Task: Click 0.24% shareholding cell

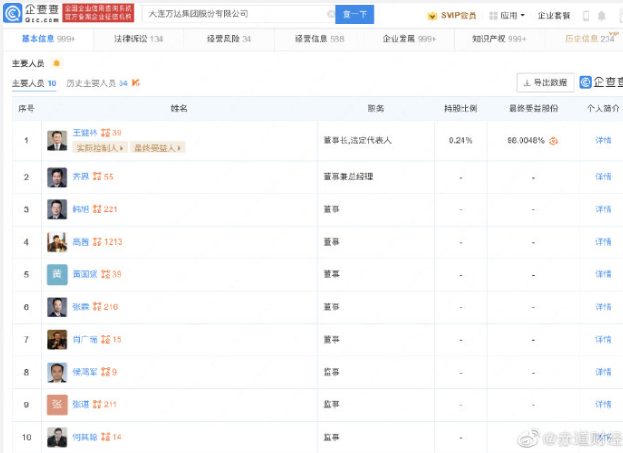Action: click(460, 141)
